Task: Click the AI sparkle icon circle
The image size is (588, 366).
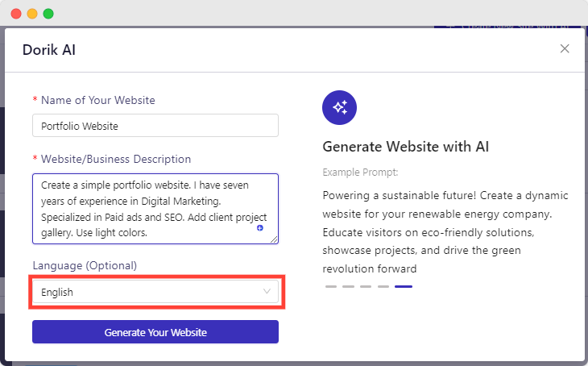Action: (339, 108)
